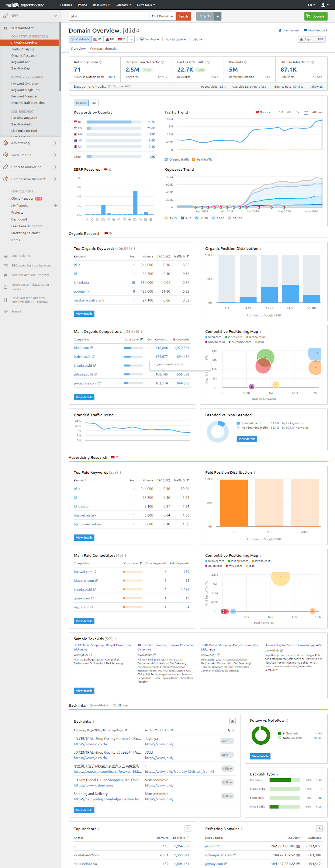Viewport: 335px width, 868px height.
Task: Open the Root Domain dropdown
Action: tap(162, 16)
